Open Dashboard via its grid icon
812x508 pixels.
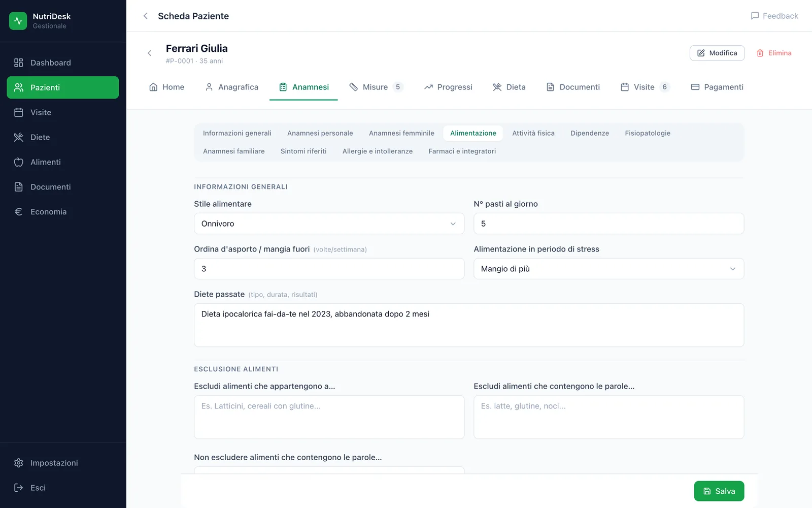pyautogui.click(x=19, y=62)
